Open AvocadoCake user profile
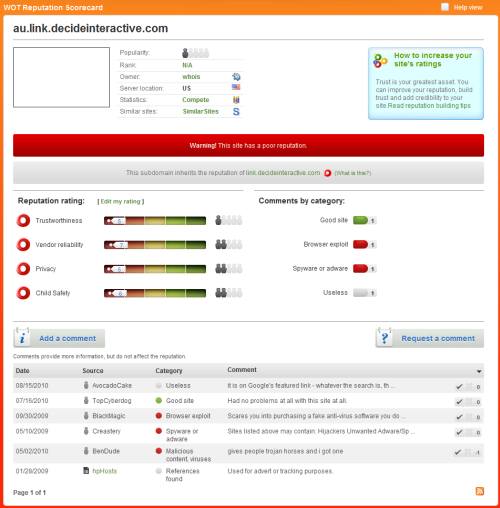Screen dimensions: 500x508 112,385
